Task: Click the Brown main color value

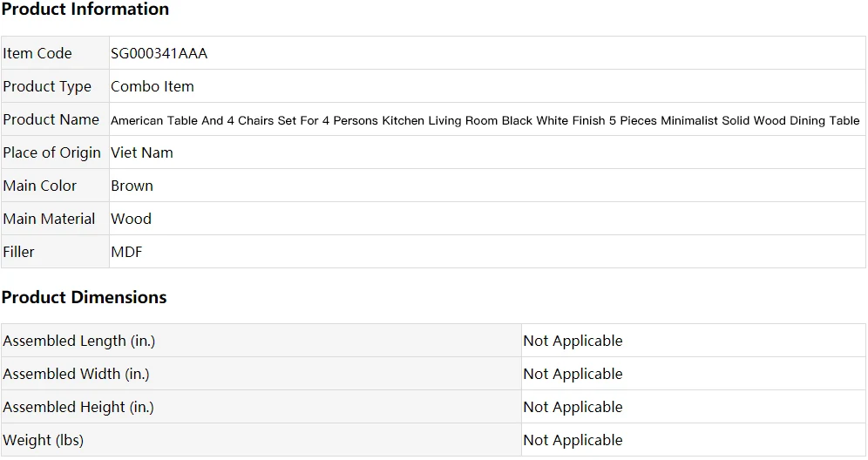Action: pyautogui.click(x=132, y=186)
